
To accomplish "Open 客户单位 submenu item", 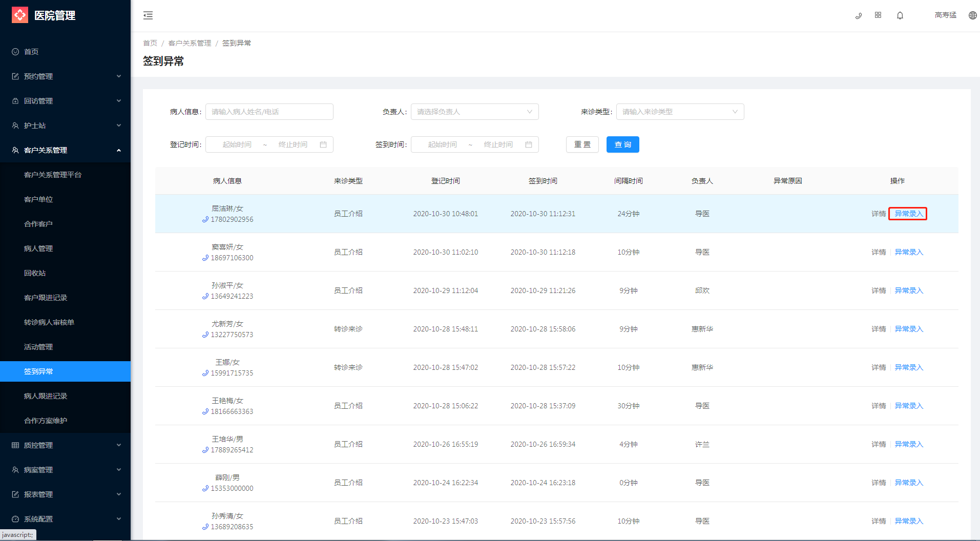I will tap(65, 199).
